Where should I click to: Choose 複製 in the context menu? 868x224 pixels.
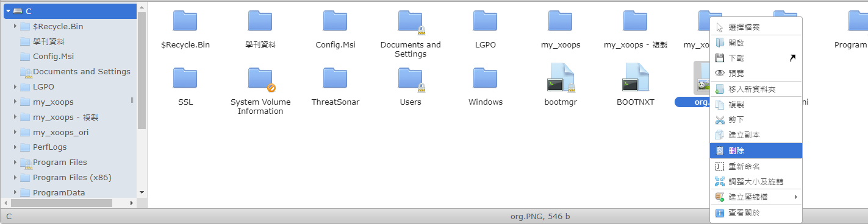click(756, 105)
